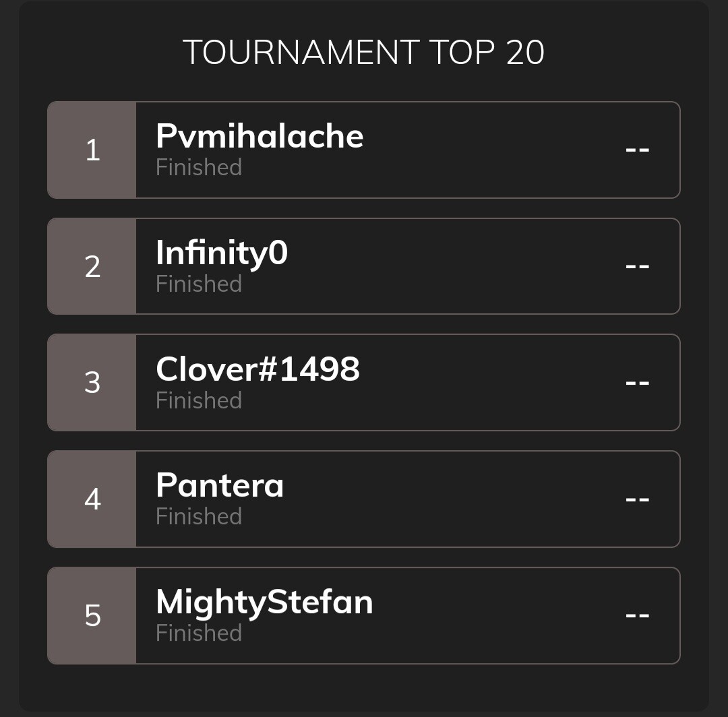
Task: Click the Tournament Top 20 heading
Action: tap(363, 52)
